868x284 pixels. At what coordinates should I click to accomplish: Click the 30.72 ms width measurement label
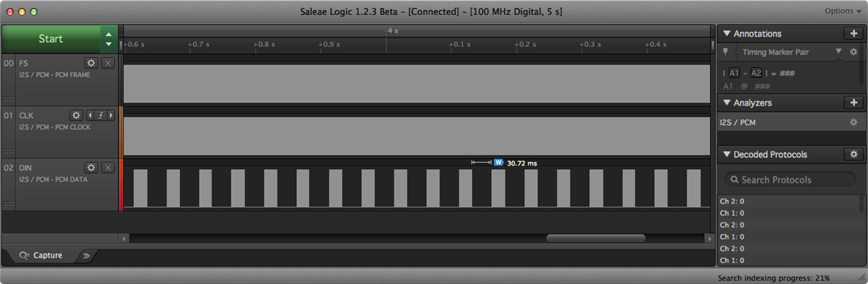pos(522,163)
